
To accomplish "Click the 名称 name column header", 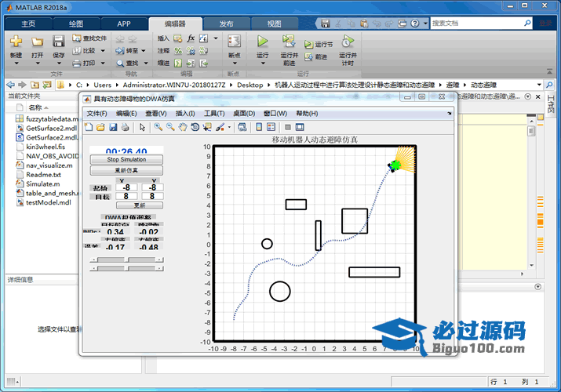I will click(x=35, y=107).
